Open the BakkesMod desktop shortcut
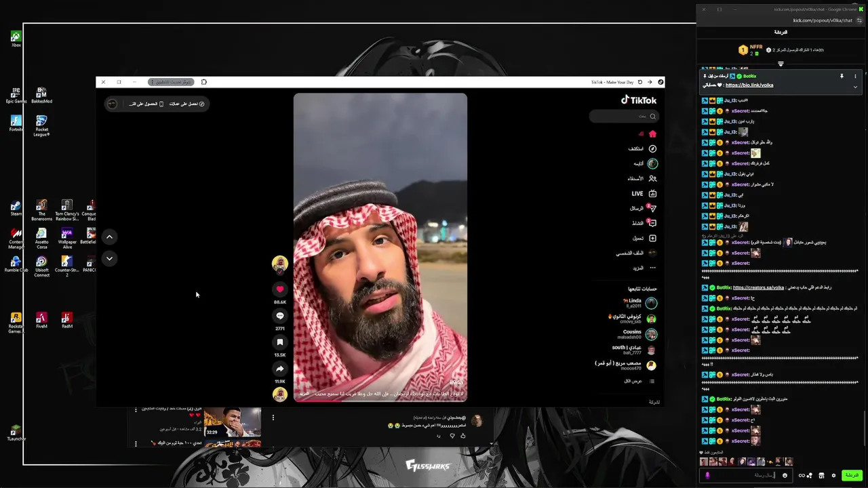 coord(41,95)
